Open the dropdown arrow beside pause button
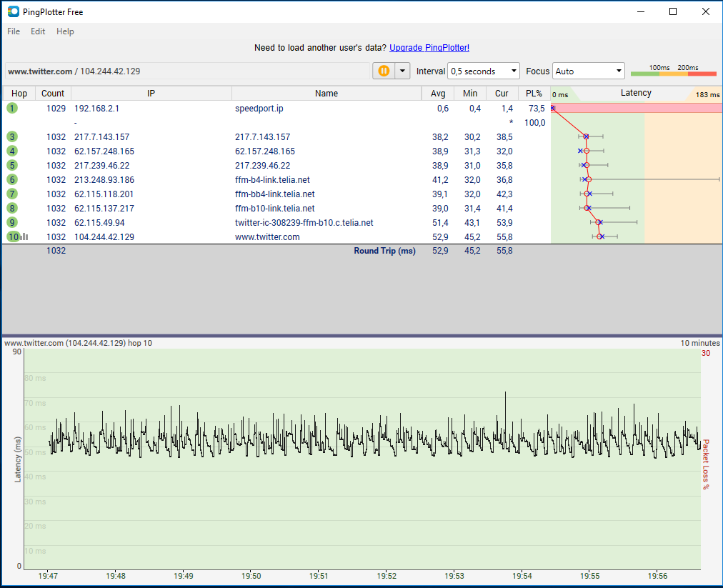 pos(402,71)
